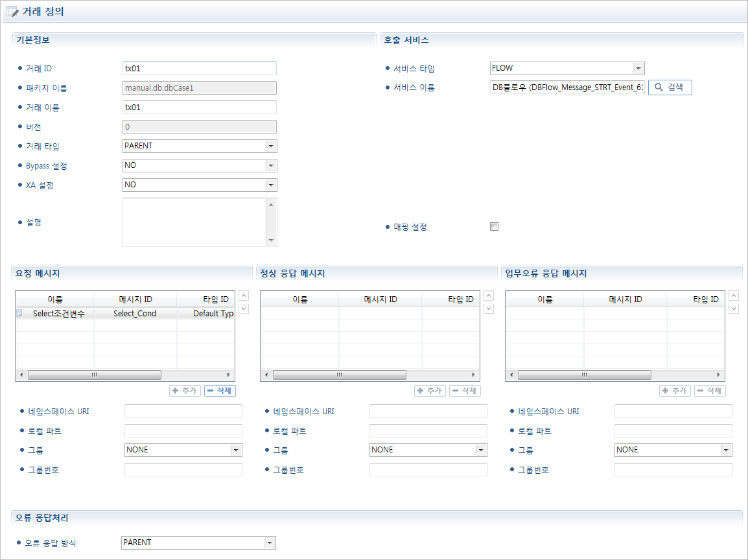Sort by 메시지 ID column in 요청 메시지

click(135, 299)
